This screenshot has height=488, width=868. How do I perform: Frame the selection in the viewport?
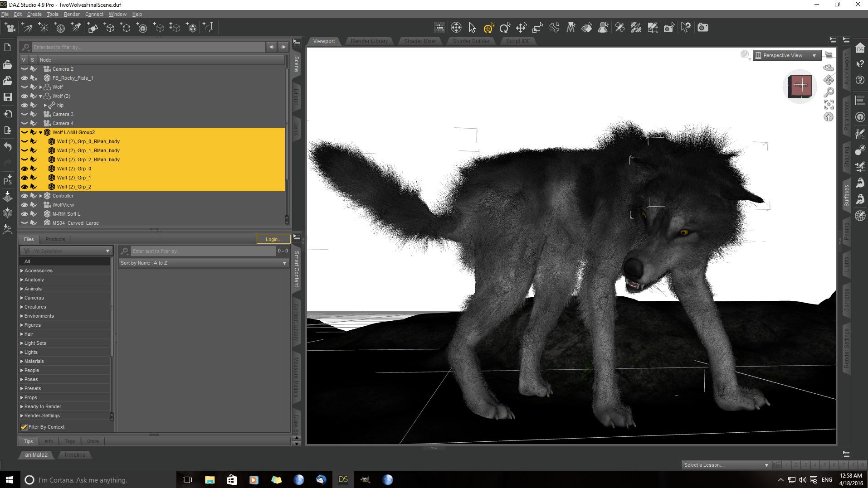tap(829, 105)
